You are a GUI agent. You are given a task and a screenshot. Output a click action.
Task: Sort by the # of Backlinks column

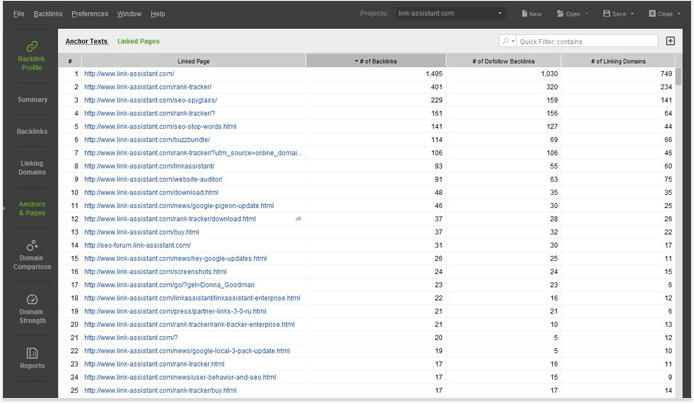click(x=376, y=61)
